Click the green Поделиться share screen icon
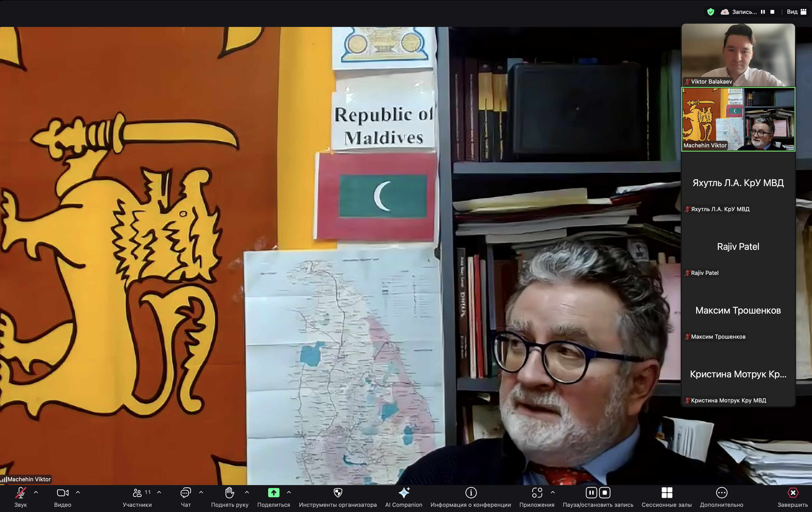Screen dimensions: 812x512 click(x=274, y=493)
